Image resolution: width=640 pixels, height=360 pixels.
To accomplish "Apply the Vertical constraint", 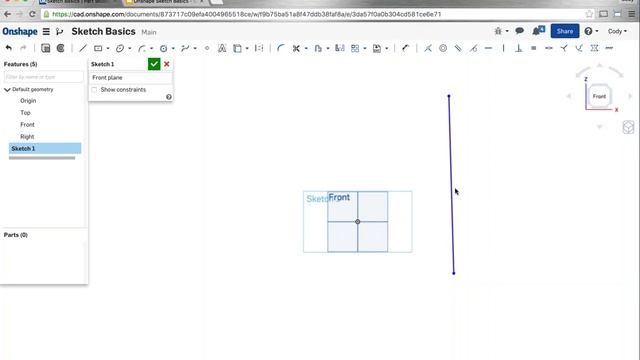I will coord(503,48).
